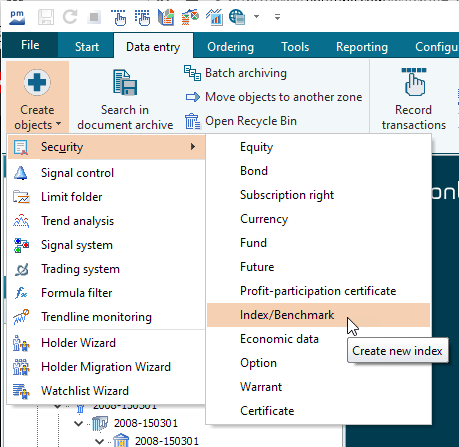Expand the Create objects dropdown
This screenshot has width=459, height=447.
click(37, 97)
